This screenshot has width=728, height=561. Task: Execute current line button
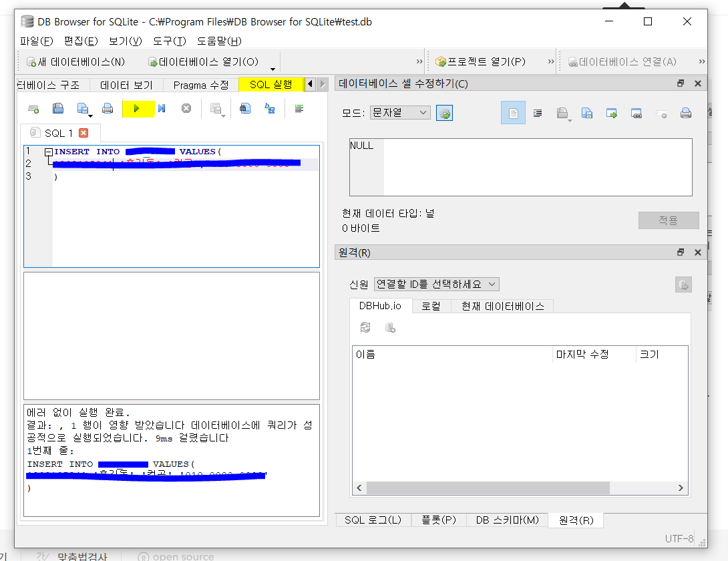pyautogui.click(x=162, y=109)
